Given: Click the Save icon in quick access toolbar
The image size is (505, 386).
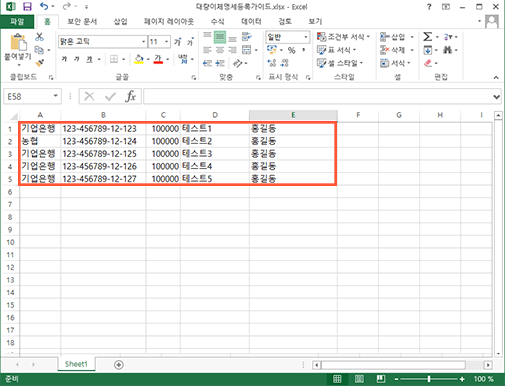Looking at the screenshot, I should [x=27, y=6].
